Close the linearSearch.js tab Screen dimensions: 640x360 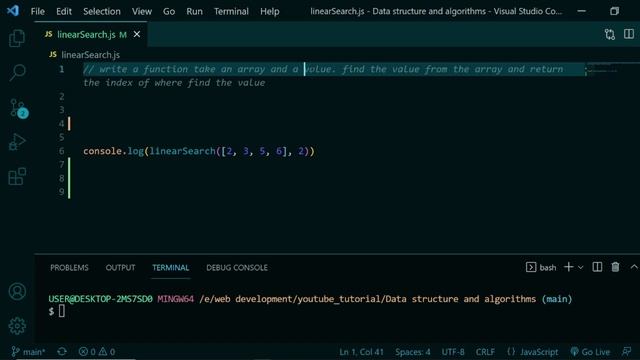tap(137, 35)
